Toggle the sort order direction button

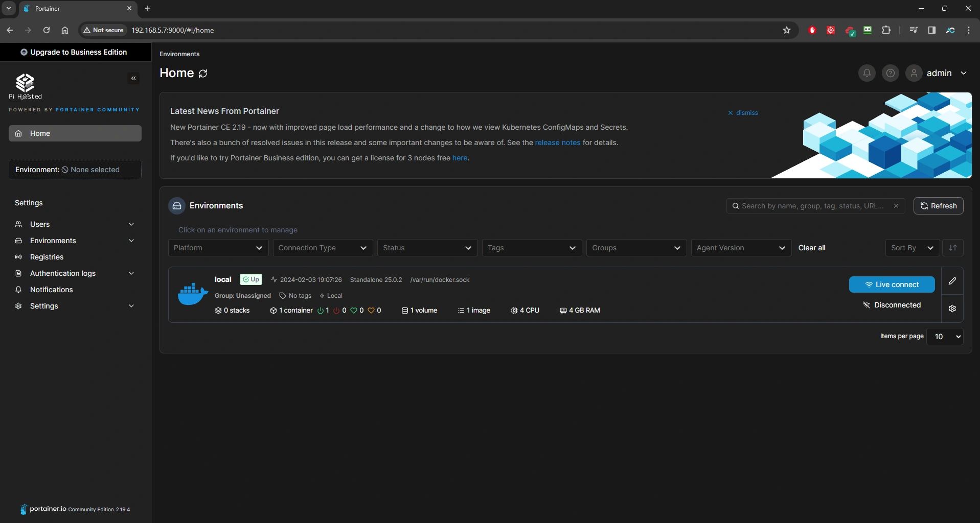(x=952, y=248)
